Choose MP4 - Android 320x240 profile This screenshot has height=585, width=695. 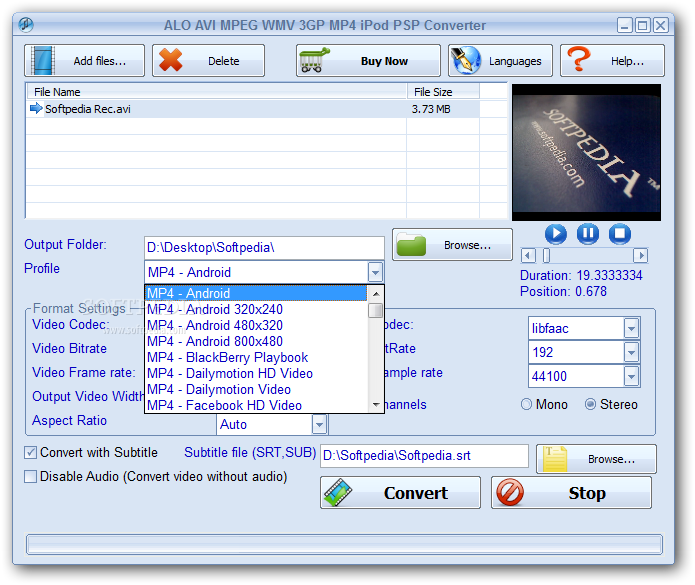(x=257, y=309)
